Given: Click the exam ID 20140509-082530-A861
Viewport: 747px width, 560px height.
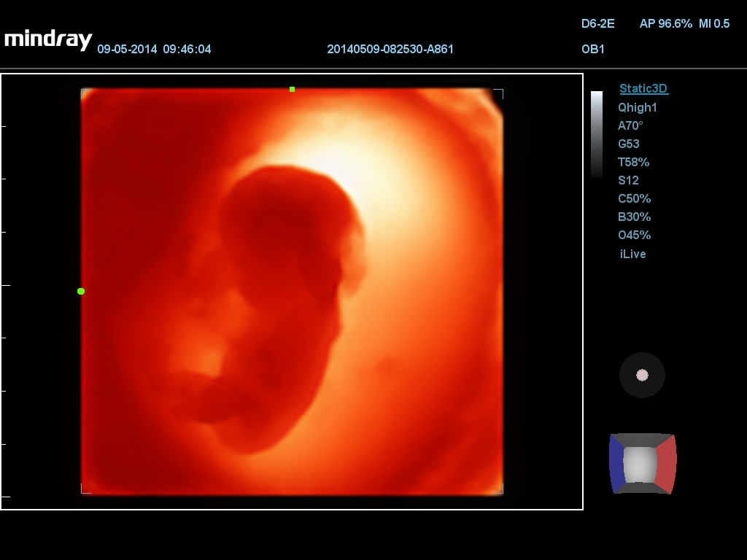Looking at the screenshot, I should (x=390, y=50).
